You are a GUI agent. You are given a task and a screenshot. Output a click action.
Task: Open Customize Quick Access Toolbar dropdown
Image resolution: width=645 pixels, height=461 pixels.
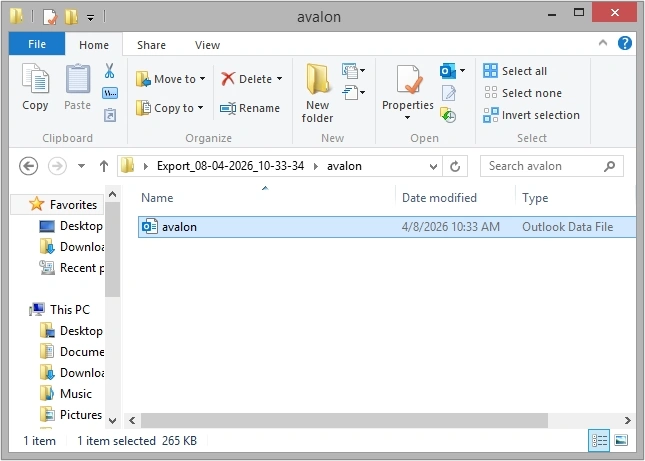(90, 17)
